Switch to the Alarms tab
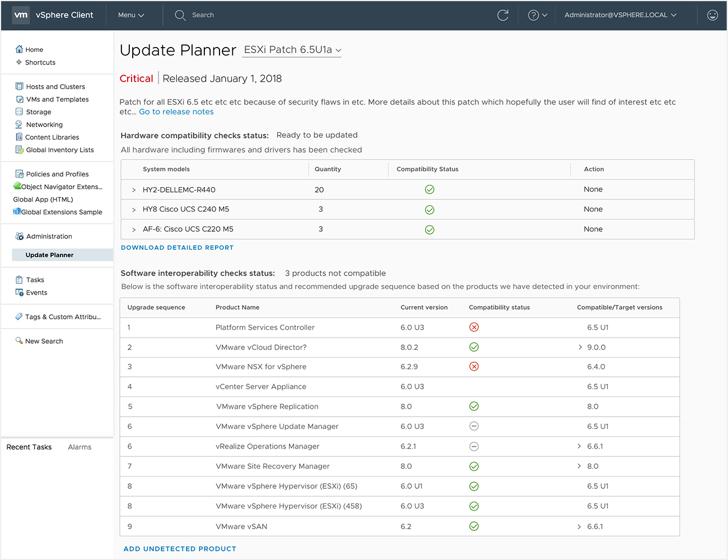This screenshot has height=560, width=728. (x=80, y=447)
